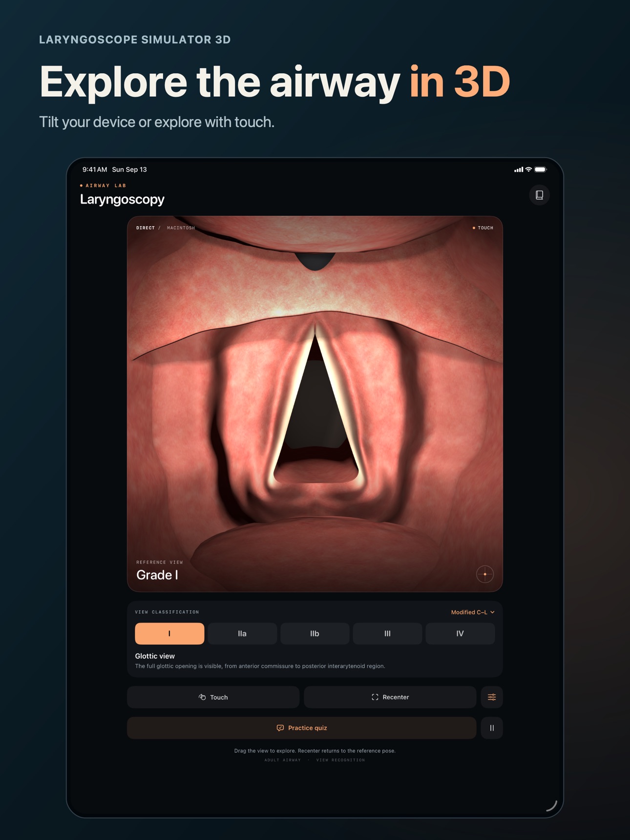Pause the simulation with the pause icon

pyautogui.click(x=492, y=728)
